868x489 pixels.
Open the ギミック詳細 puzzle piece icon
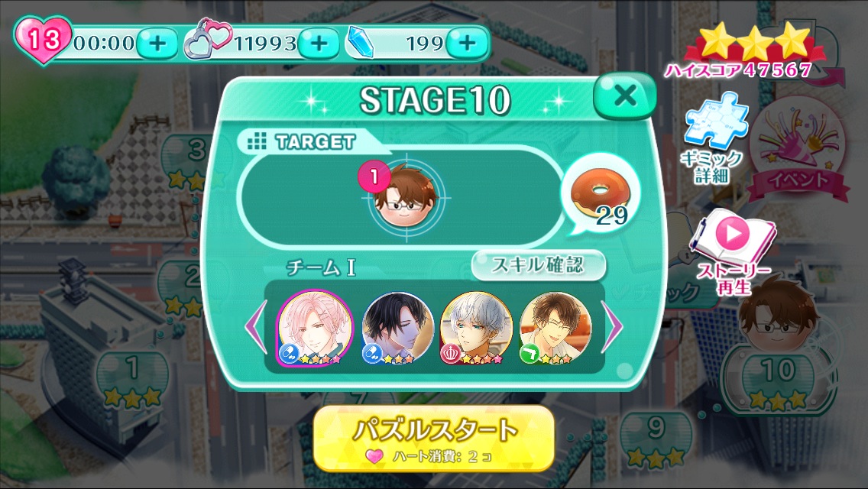tap(714, 140)
